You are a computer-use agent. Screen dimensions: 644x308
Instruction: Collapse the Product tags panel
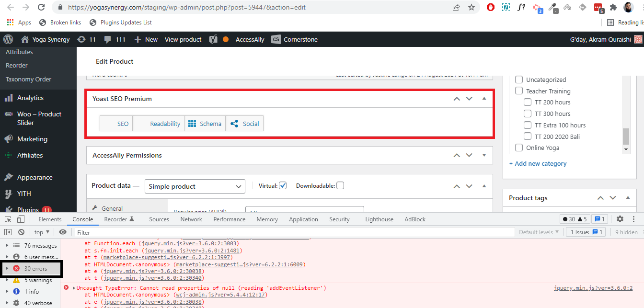[628, 198]
